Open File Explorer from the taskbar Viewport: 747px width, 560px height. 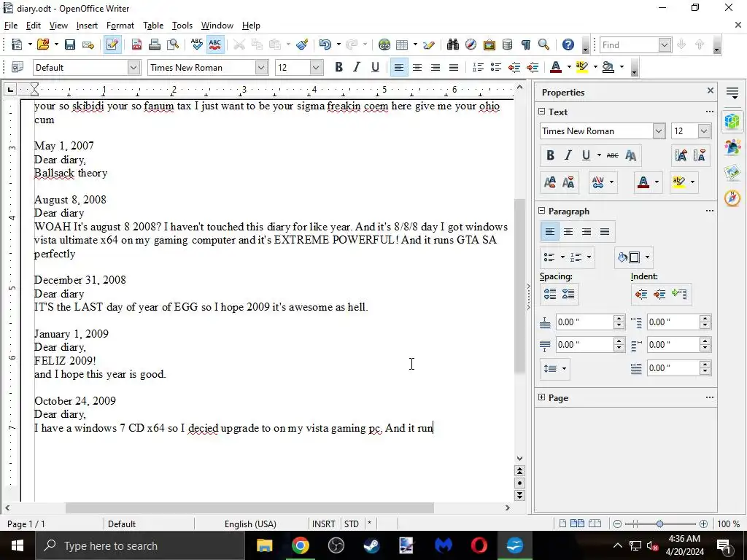click(264, 545)
